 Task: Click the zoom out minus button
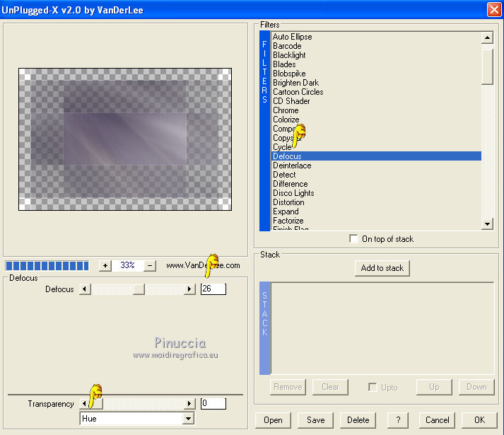(x=150, y=266)
